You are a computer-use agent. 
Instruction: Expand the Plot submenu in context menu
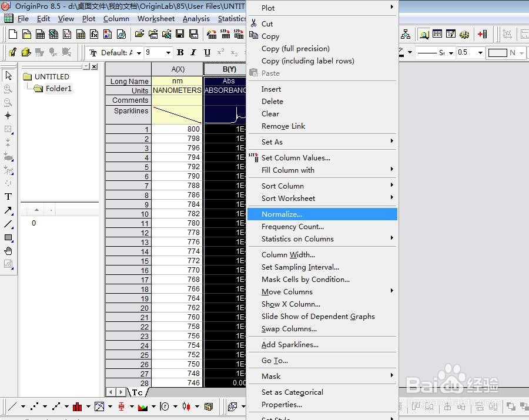(x=323, y=8)
